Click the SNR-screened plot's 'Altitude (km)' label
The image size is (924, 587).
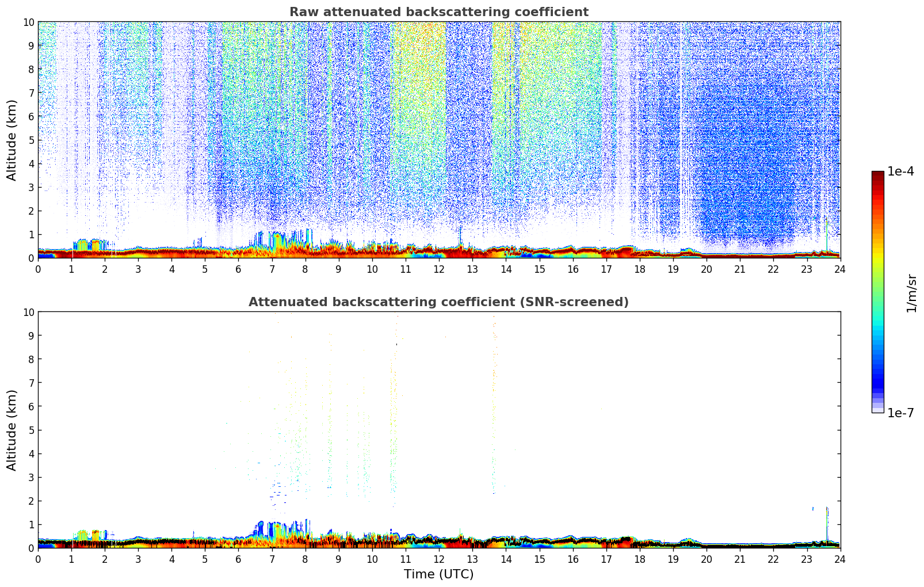(12, 430)
